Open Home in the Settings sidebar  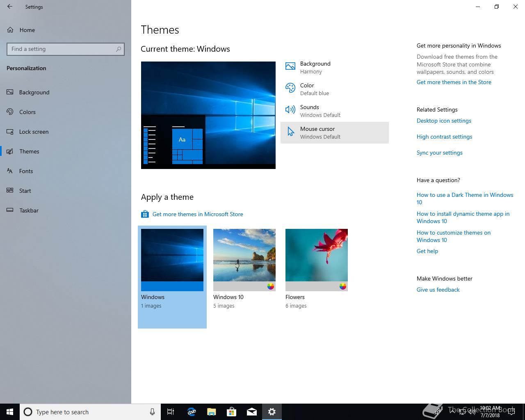pos(66,30)
